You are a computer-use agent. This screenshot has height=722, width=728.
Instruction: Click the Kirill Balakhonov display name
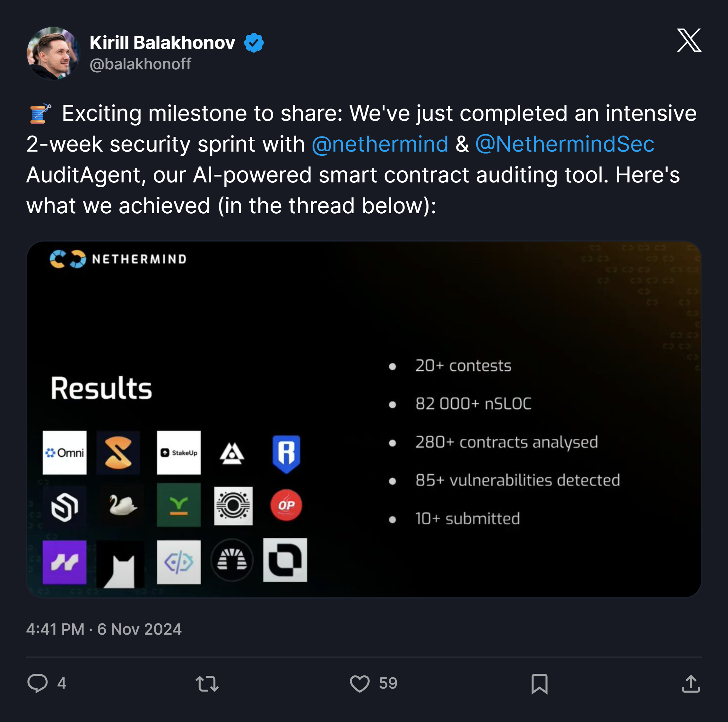pyautogui.click(x=162, y=43)
